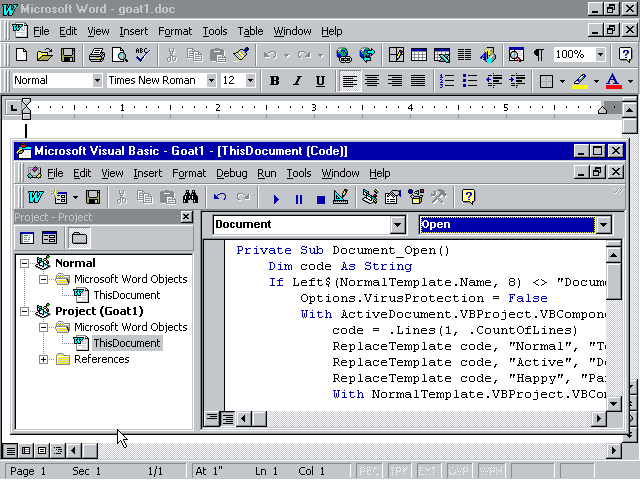
Task: Open the Object dropdown showing Document
Action: [397, 224]
